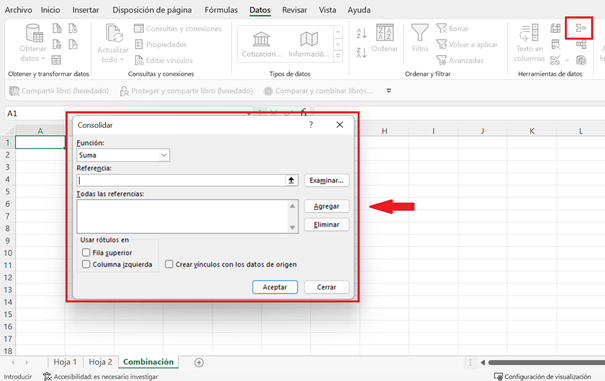Click the Relaciones icon
The image size is (605, 381).
(581, 44)
